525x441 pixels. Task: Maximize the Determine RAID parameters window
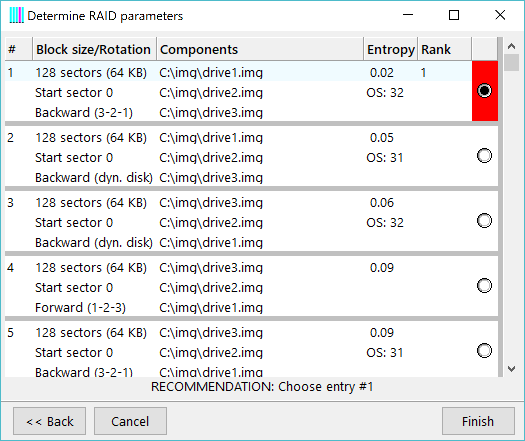[x=454, y=15]
